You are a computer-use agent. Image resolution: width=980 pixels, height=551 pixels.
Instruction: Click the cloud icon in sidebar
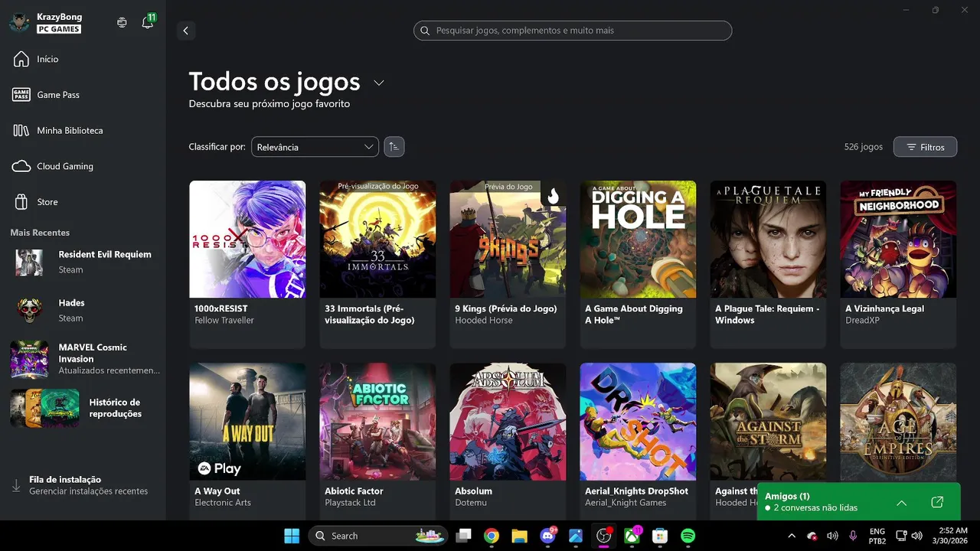21,166
